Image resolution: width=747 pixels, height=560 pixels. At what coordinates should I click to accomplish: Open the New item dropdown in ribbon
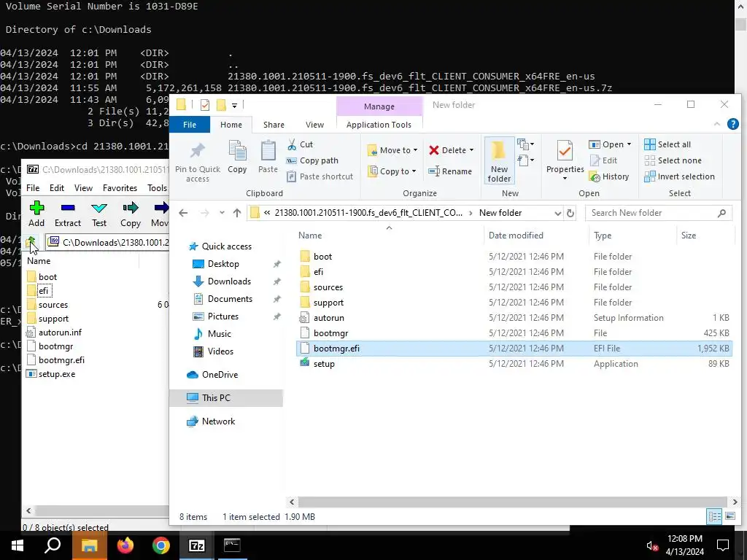coord(525,144)
